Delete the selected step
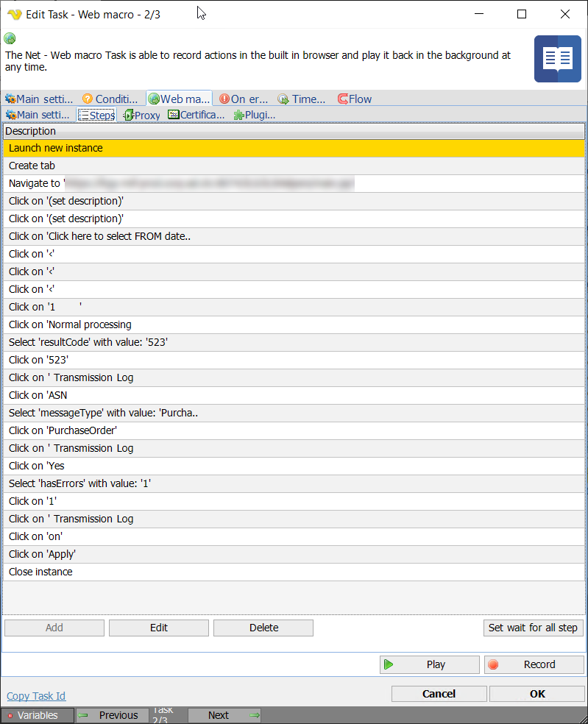The image size is (588, 724). point(263,628)
